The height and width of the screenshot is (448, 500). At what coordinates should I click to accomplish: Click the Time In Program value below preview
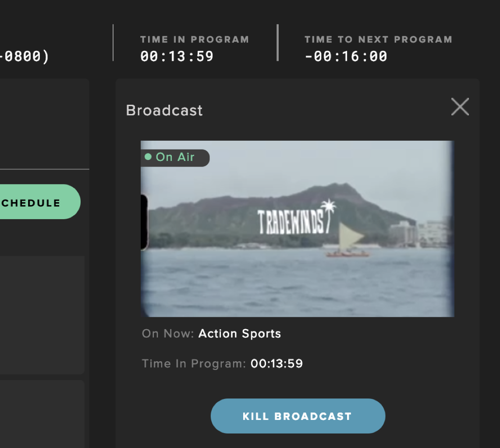coord(277,363)
